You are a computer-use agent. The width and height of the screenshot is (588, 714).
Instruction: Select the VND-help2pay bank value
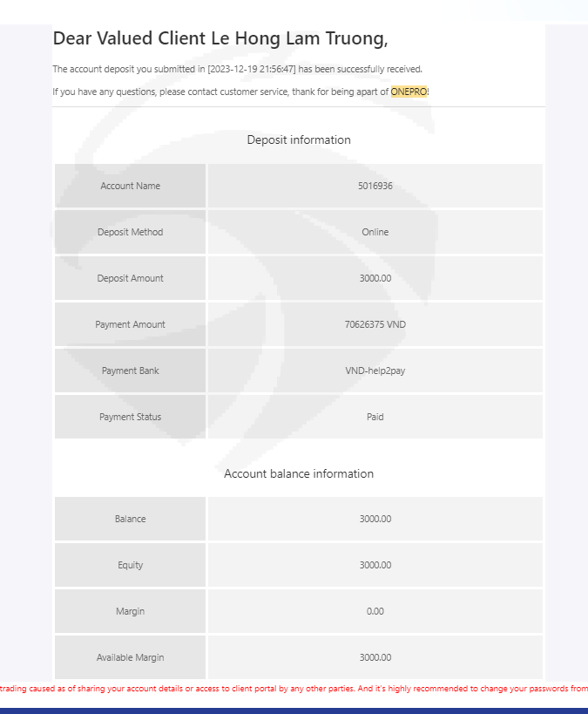pos(375,371)
